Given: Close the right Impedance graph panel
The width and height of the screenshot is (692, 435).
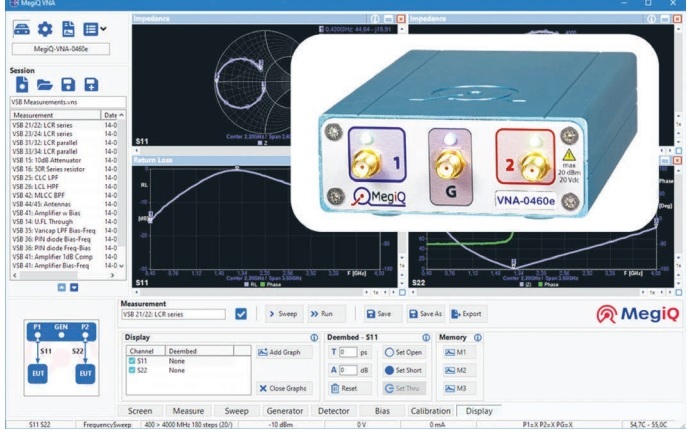Looking at the screenshot, I should pos(677,19).
